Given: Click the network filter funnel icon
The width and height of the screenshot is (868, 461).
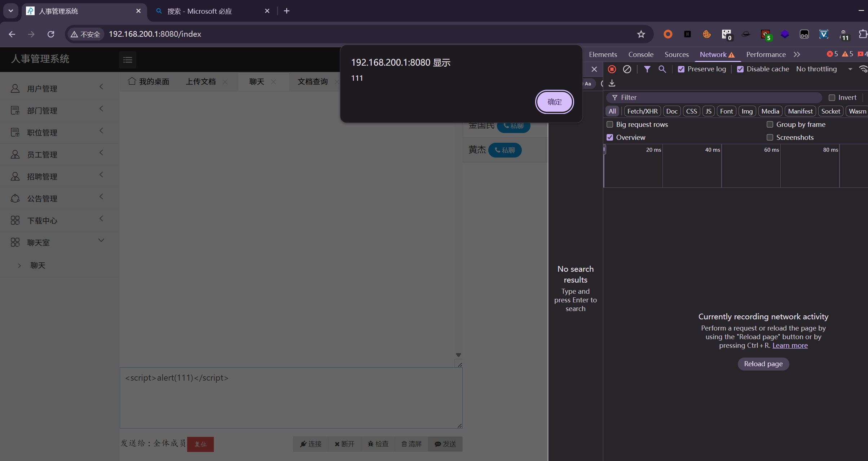Looking at the screenshot, I should click(x=647, y=69).
